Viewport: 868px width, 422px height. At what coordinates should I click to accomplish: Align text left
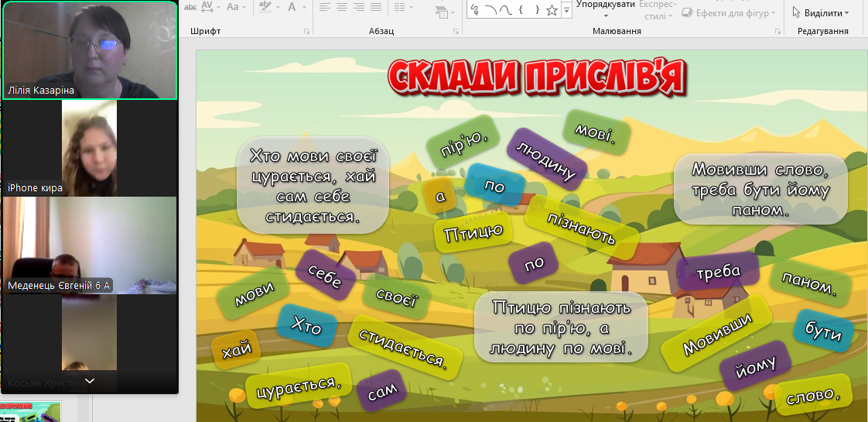[324, 7]
